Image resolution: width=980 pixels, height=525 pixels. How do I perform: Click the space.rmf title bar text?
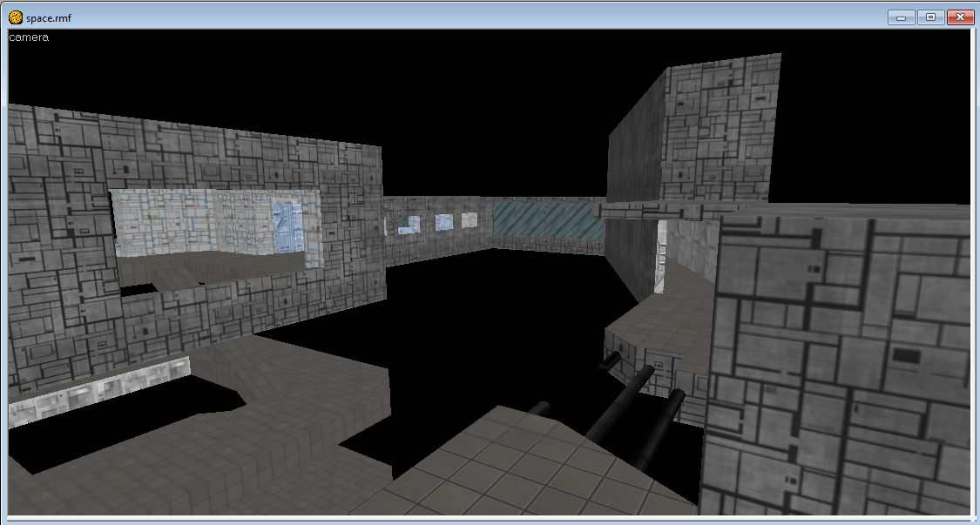tap(49, 17)
